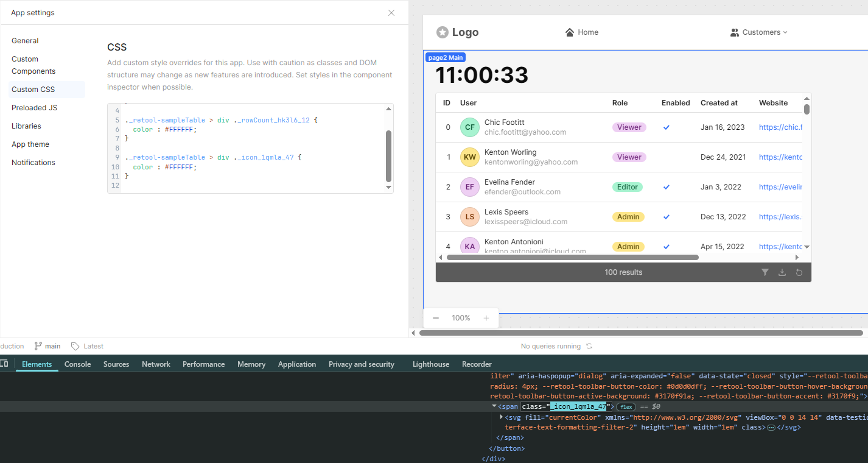The width and height of the screenshot is (868, 463).
Task: Zoom in with the plus icon
Action: [x=486, y=318]
